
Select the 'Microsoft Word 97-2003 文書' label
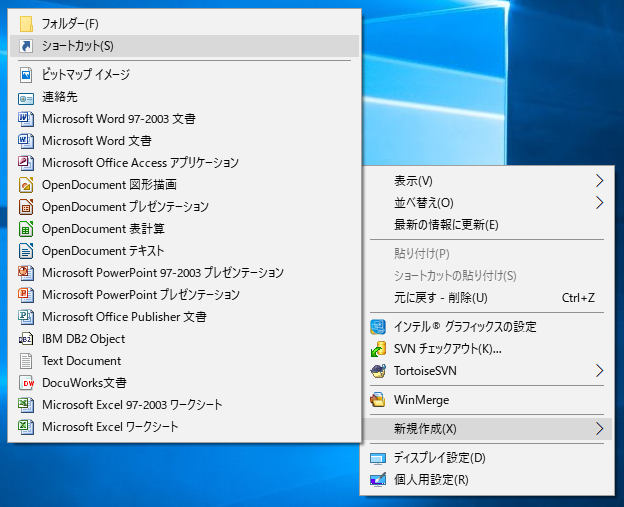click(x=119, y=119)
